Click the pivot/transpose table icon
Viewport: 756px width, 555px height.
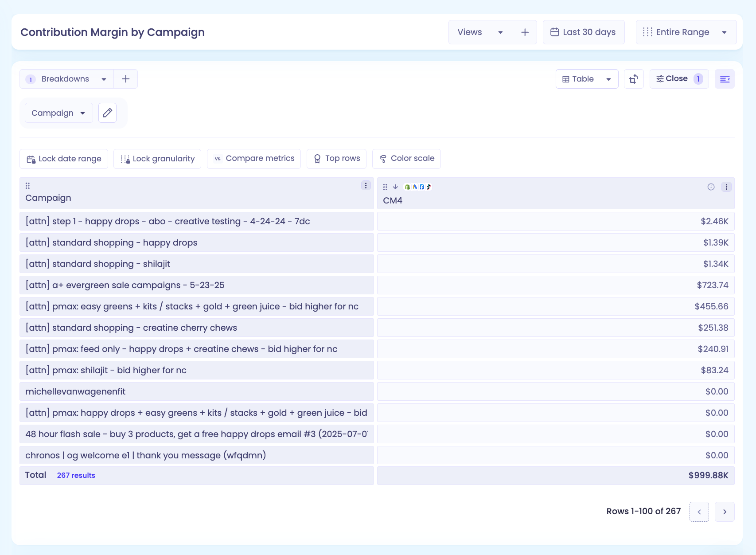(x=634, y=79)
